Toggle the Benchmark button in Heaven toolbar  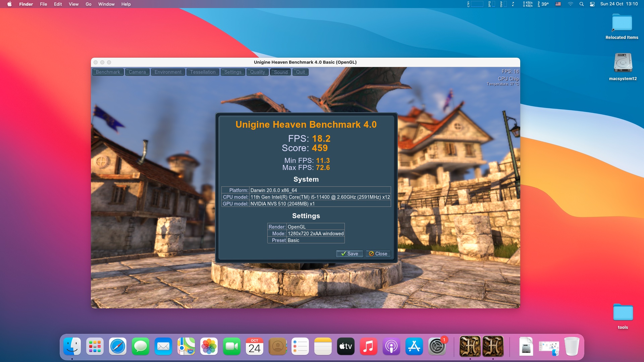108,72
